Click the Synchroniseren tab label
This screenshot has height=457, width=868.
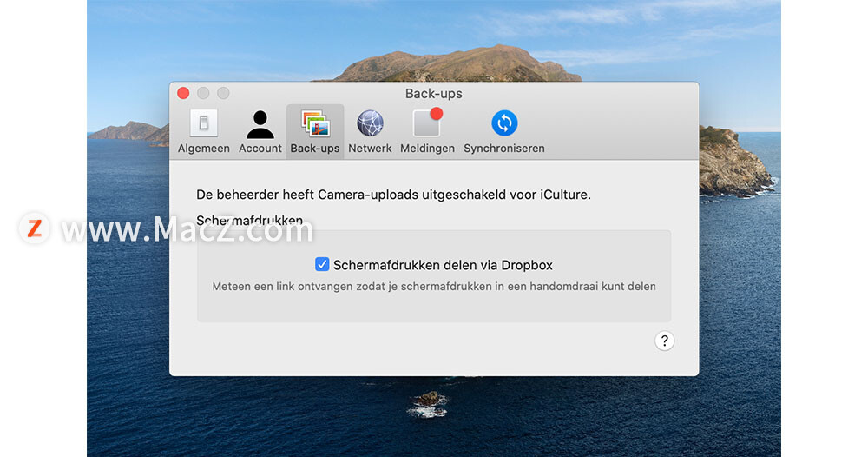coord(504,149)
